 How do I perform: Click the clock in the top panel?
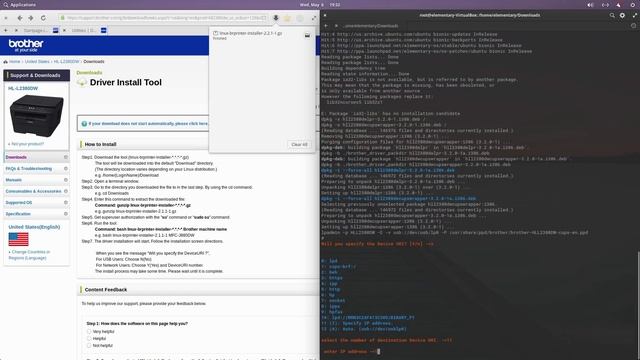[x=320, y=5]
